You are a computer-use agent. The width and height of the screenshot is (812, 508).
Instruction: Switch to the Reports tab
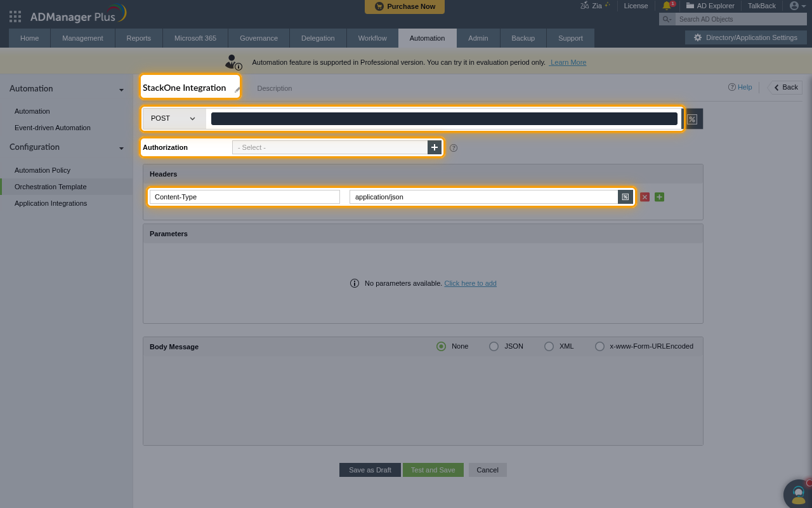click(x=138, y=38)
